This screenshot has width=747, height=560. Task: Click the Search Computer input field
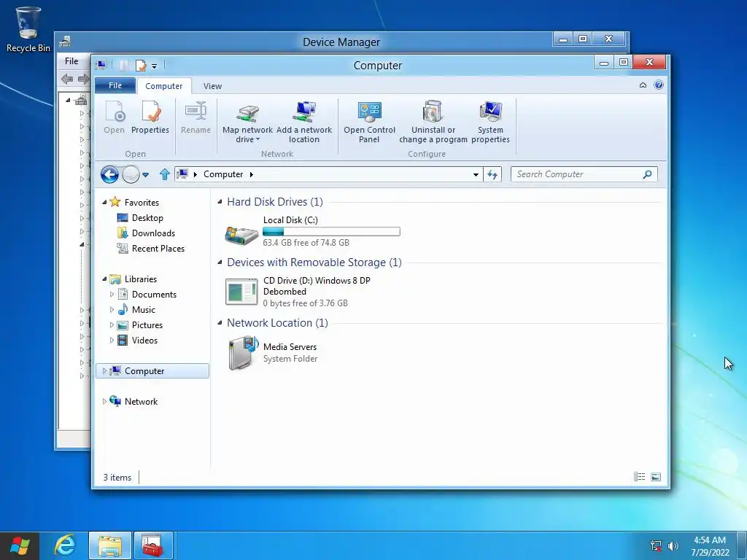(584, 174)
